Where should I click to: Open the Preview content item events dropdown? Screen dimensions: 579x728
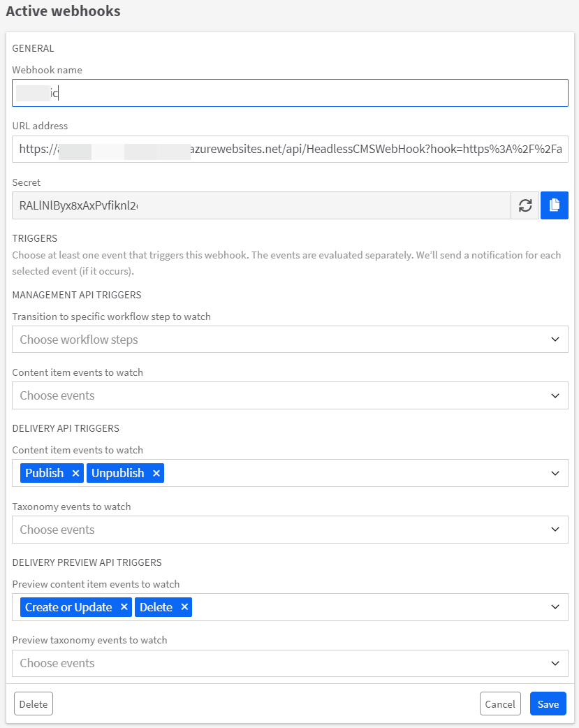[x=555, y=606]
